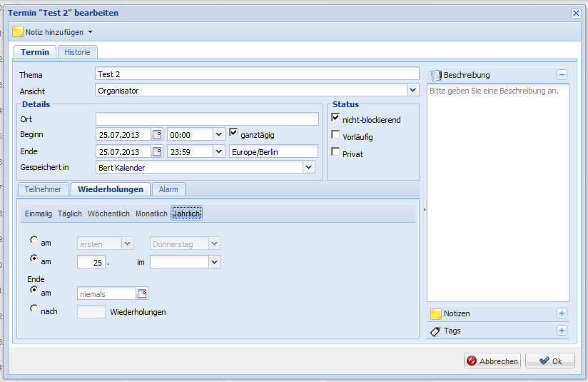
Task: Select the 'nach' Wiederholungen radio button
Action: coord(34,309)
